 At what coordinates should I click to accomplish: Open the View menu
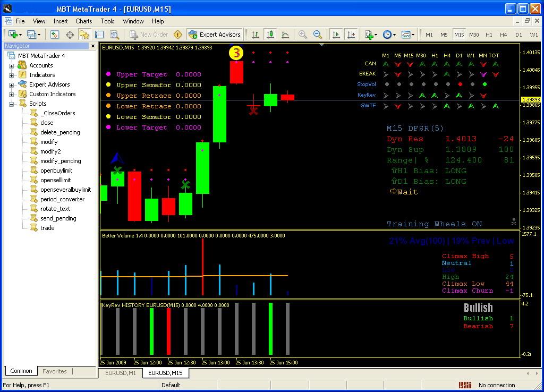(39, 21)
